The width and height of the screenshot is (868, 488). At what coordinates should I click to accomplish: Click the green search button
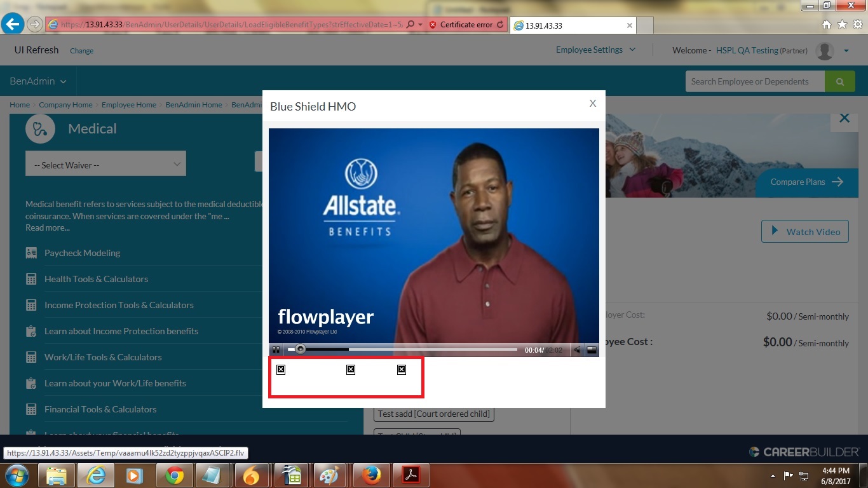841,81
